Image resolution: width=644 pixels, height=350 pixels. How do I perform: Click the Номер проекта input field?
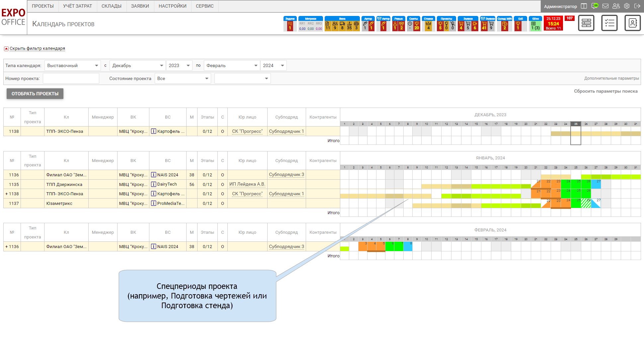pos(71,78)
